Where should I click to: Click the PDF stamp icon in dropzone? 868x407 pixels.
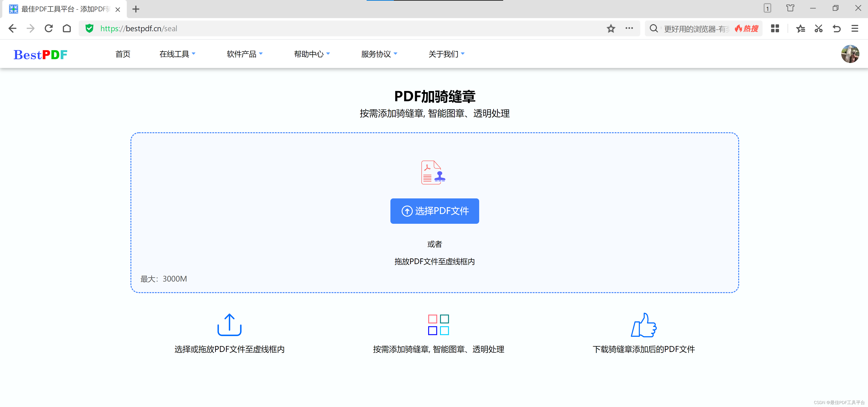coord(433,173)
